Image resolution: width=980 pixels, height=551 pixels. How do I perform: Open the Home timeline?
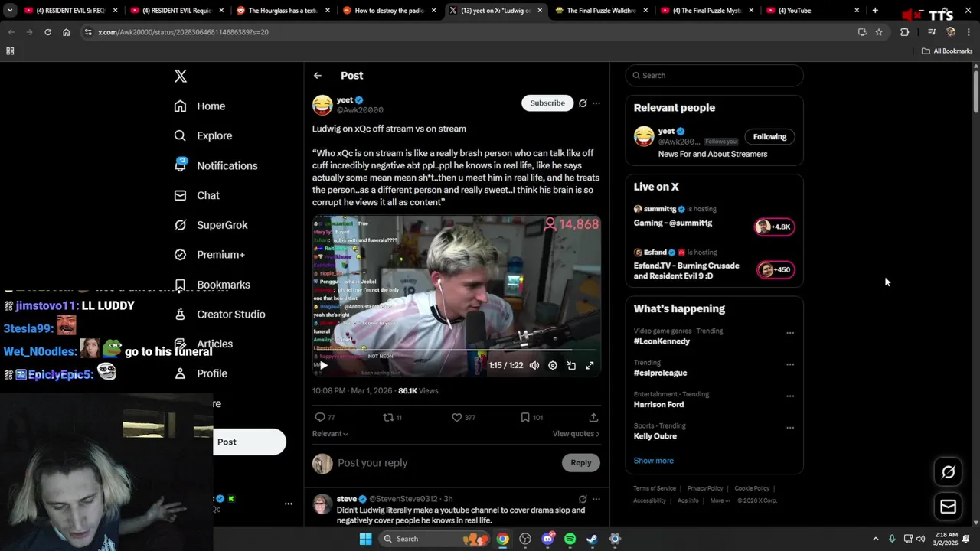coord(200,106)
